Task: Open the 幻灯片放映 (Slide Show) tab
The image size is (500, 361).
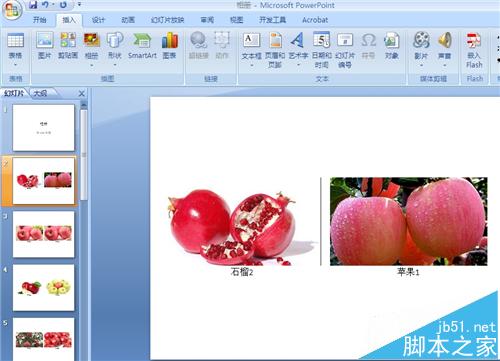Action: [x=167, y=20]
